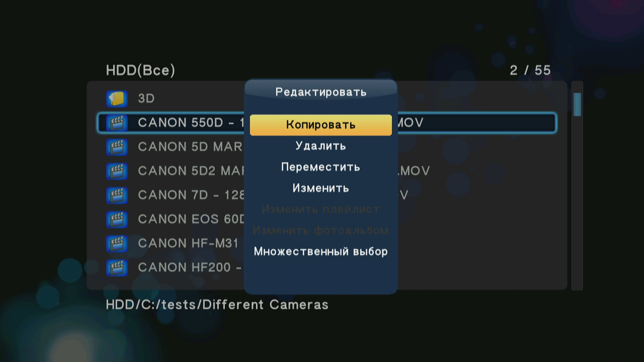
Task: Click the 3D folder icon
Action: pyautogui.click(x=117, y=99)
